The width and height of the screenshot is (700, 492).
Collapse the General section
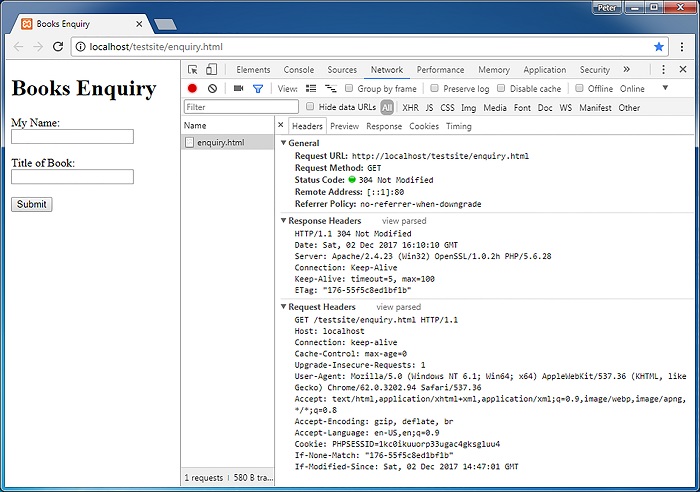pyautogui.click(x=283, y=143)
